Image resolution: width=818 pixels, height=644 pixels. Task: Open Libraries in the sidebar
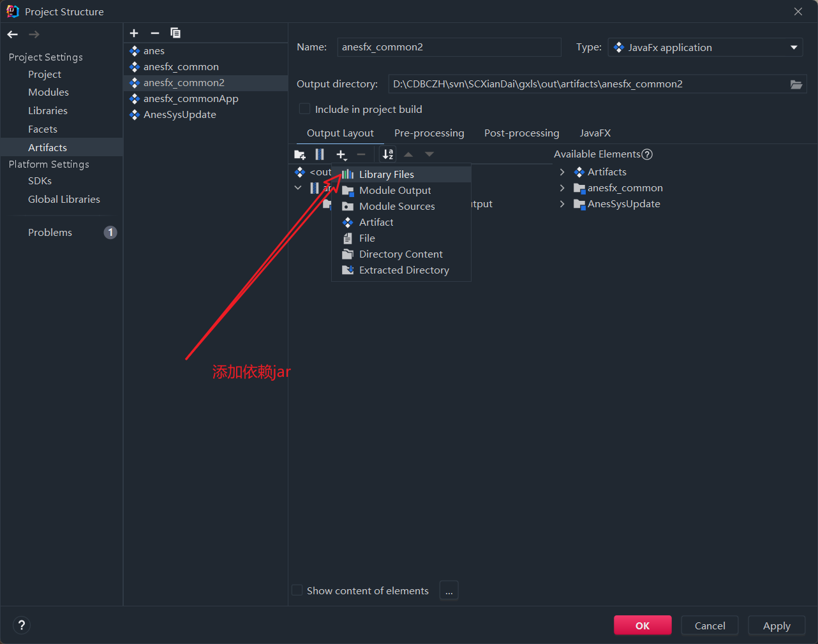[x=48, y=111]
